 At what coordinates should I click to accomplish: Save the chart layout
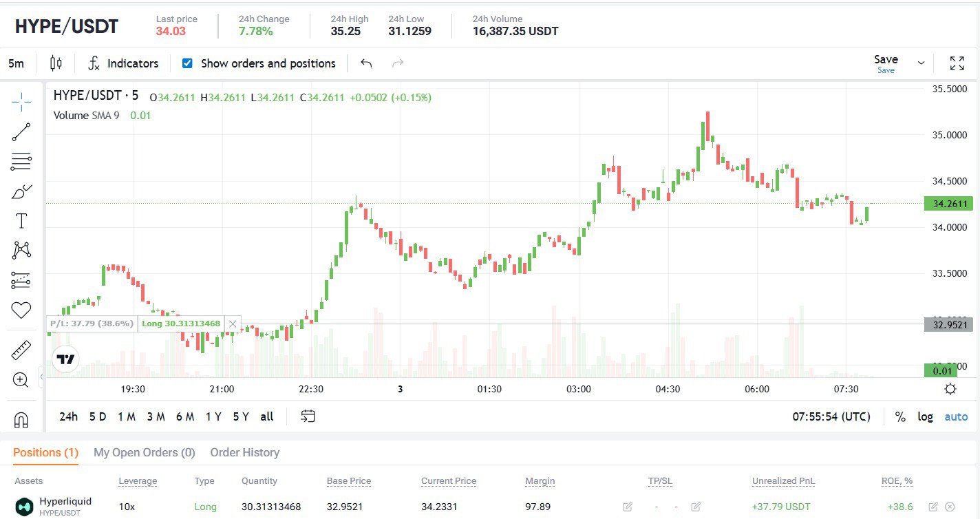pos(886,63)
